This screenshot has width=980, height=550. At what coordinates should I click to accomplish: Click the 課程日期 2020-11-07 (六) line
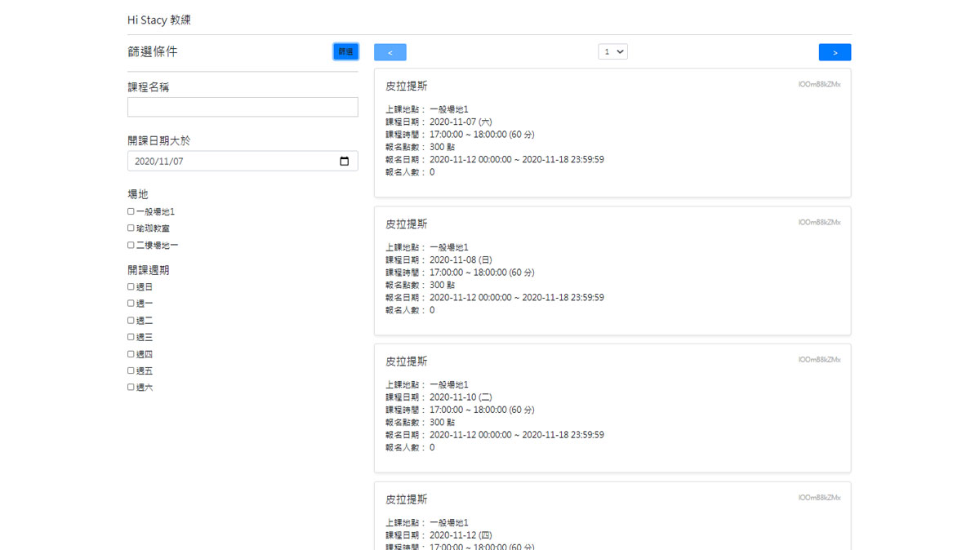click(439, 122)
